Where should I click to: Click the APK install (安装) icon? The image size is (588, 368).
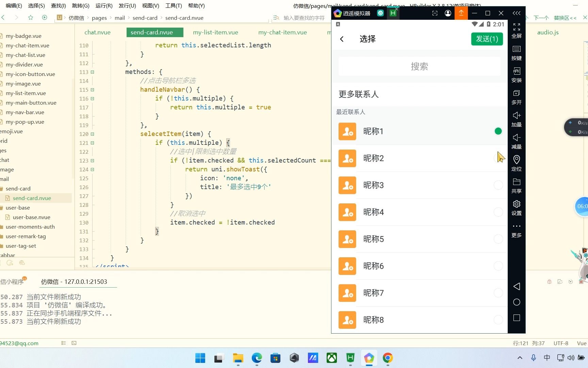point(517,71)
